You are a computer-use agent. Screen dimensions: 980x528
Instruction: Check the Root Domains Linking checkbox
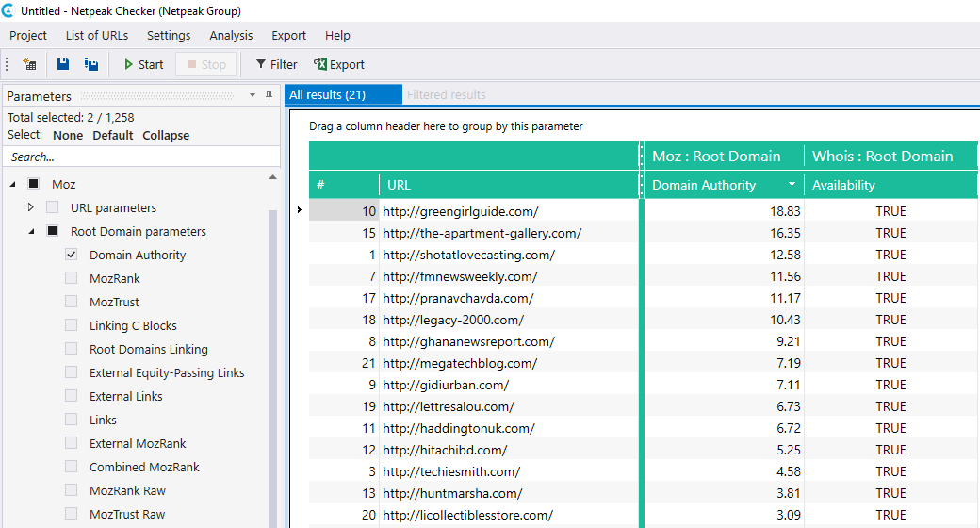tap(72, 349)
